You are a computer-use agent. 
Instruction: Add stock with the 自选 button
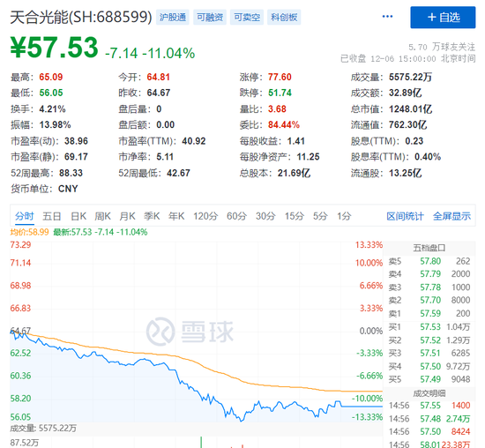click(443, 18)
